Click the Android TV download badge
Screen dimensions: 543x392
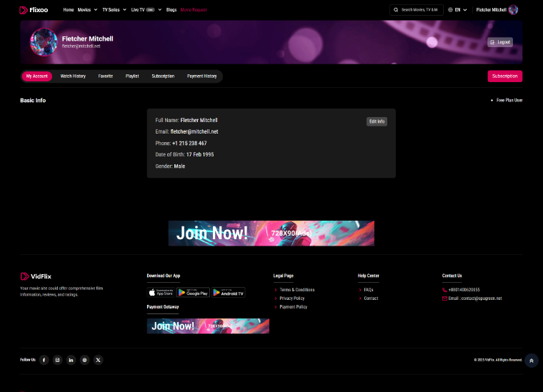click(x=229, y=292)
